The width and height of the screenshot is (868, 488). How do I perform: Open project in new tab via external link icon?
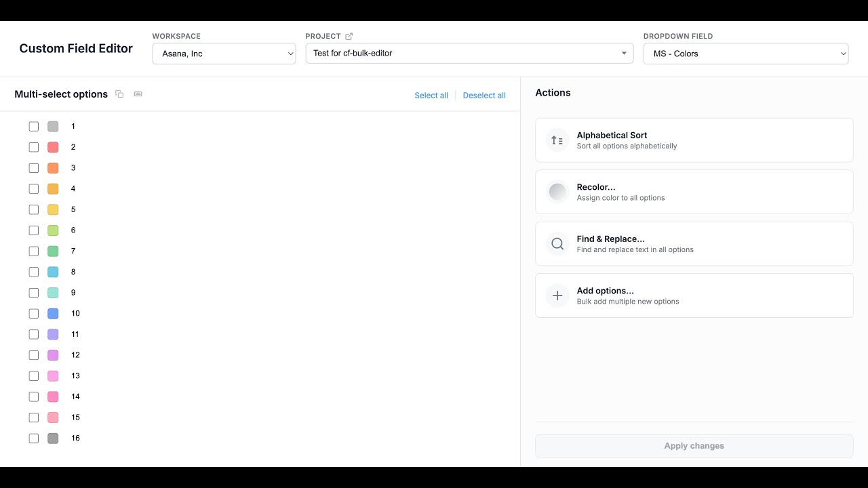pos(349,37)
